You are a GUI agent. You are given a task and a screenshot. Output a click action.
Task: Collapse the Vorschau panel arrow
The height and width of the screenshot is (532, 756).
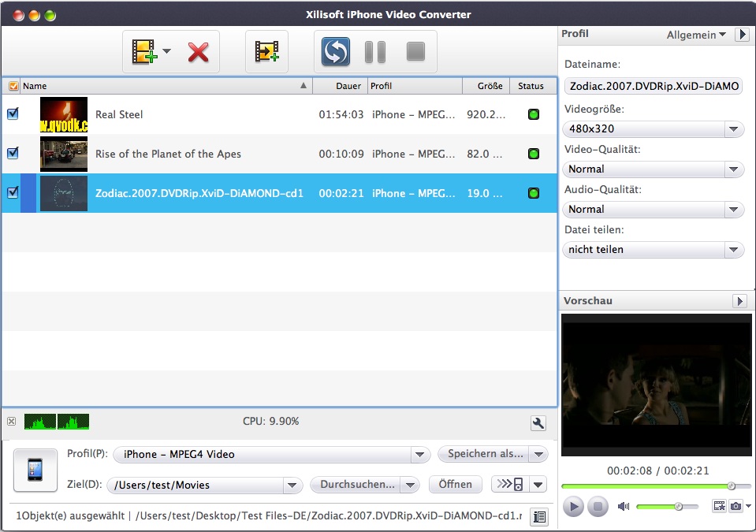tap(739, 301)
